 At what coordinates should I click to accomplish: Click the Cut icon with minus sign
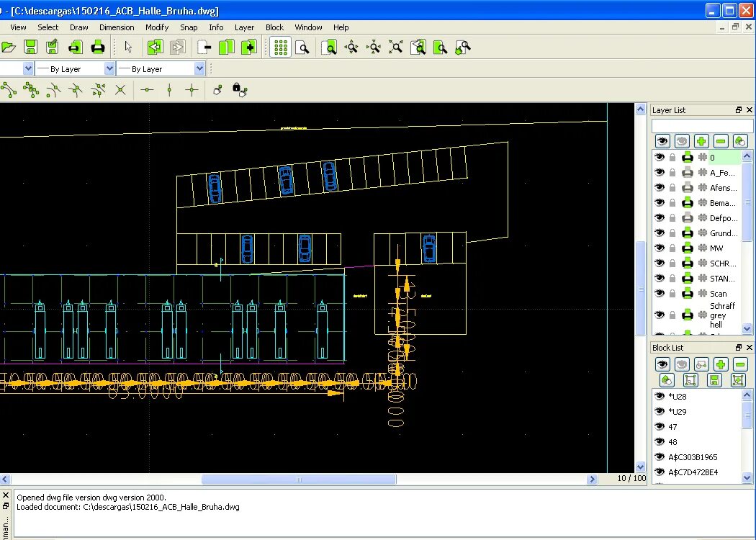tap(204, 48)
